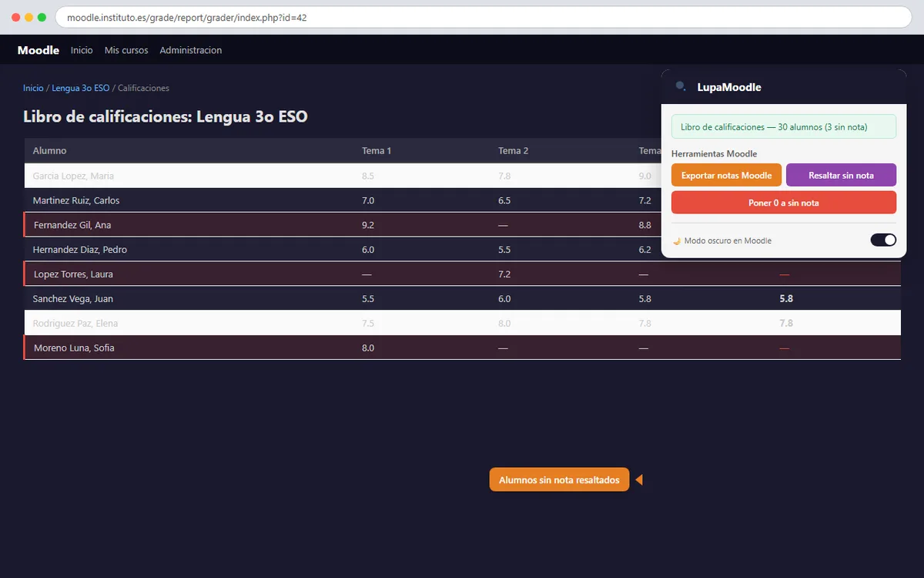The height and width of the screenshot is (578, 924).
Task: Click Rodriguez Paz's Tema 1 grade 7.5
Action: point(368,324)
